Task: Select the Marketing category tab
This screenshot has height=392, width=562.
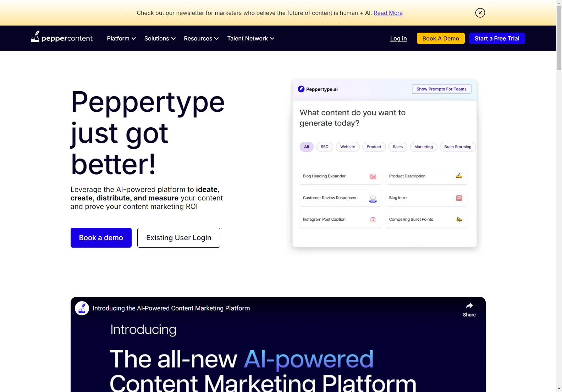Action: pos(424,147)
